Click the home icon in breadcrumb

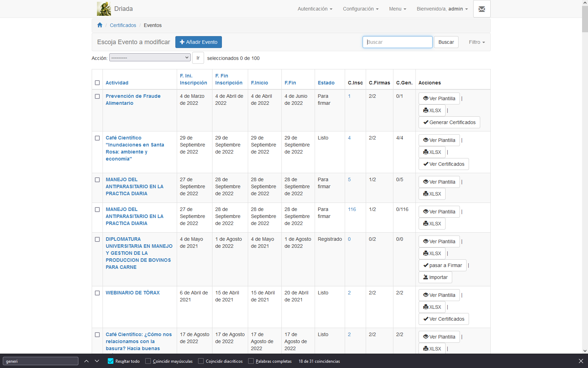[100, 25]
